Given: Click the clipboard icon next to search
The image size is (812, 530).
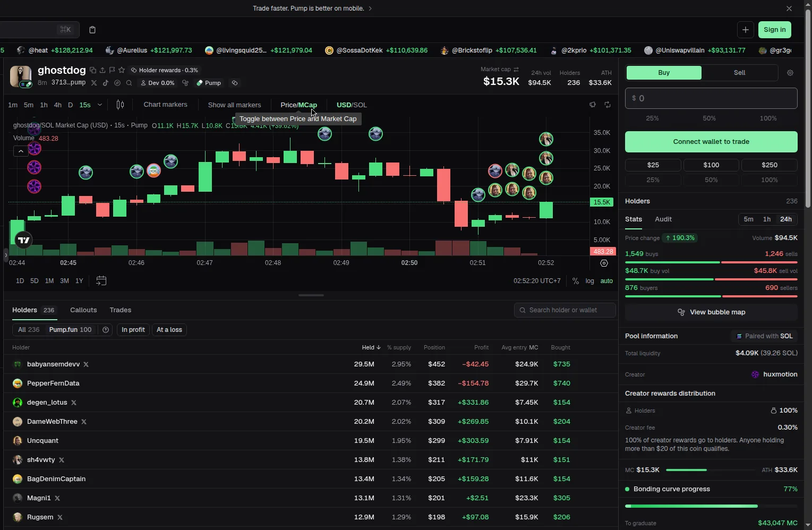Looking at the screenshot, I should click(92, 30).
